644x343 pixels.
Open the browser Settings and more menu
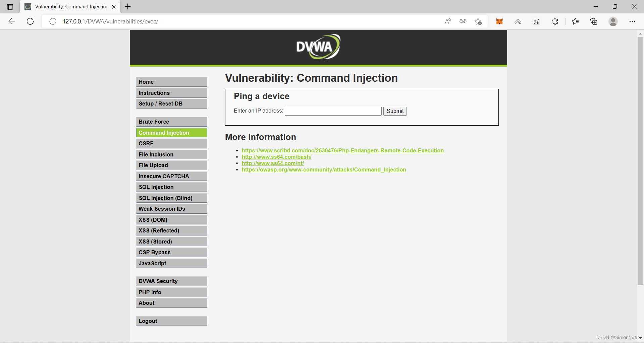tap(632, 21)
